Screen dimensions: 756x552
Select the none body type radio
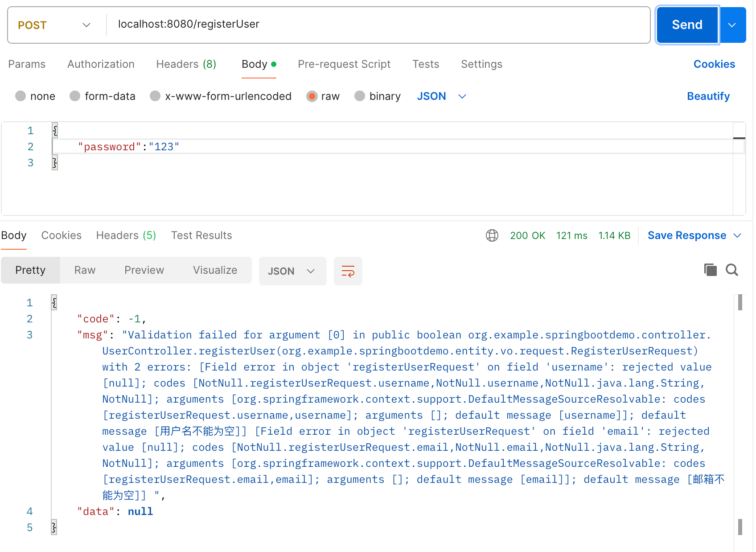[21, 96]
